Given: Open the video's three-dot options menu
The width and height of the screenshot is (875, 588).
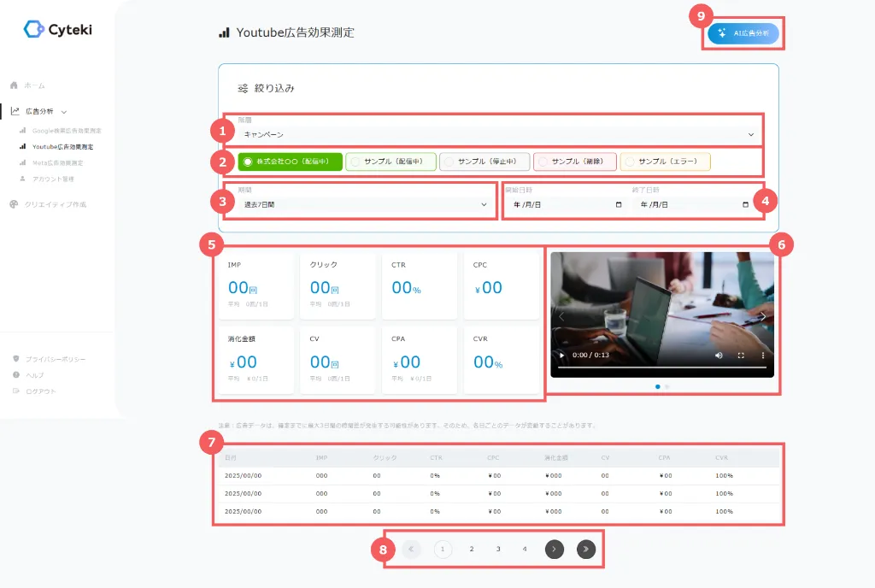Looking at the screenshot, I should (x=763, y=355).
